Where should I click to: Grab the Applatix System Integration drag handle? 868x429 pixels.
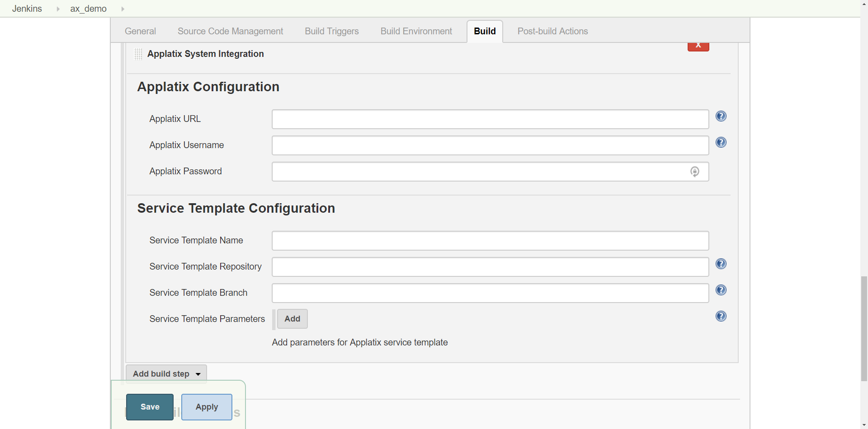coord(138,54)
